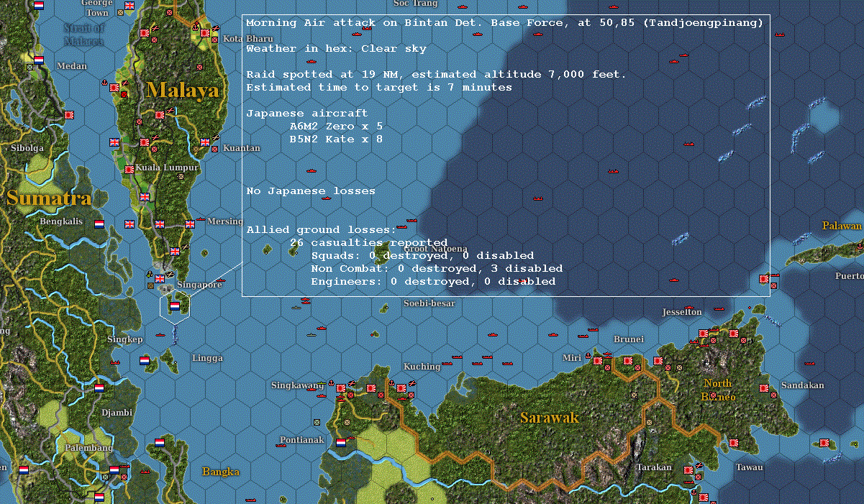Click the Strait of Malacca label

click(x=83, y=35)
